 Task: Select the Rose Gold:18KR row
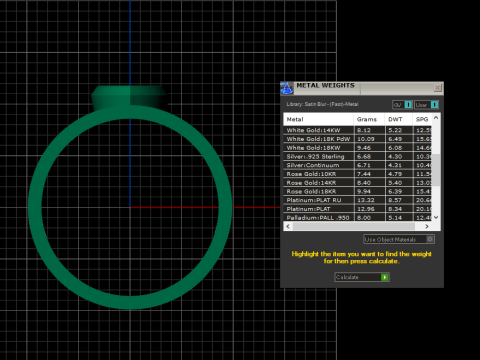click(x=358, y=191)
